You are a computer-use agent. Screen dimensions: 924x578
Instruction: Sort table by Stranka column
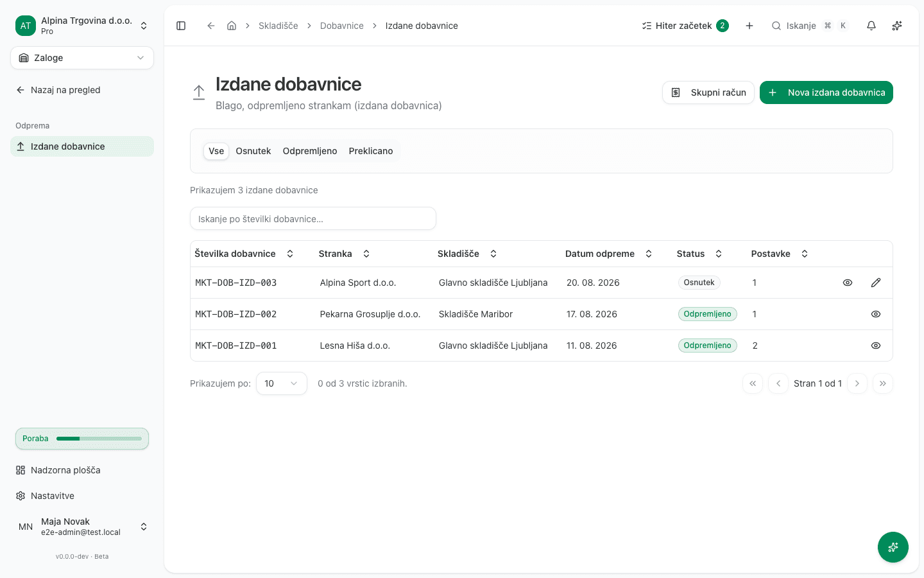pyautogui.click(x=345, y=254)
